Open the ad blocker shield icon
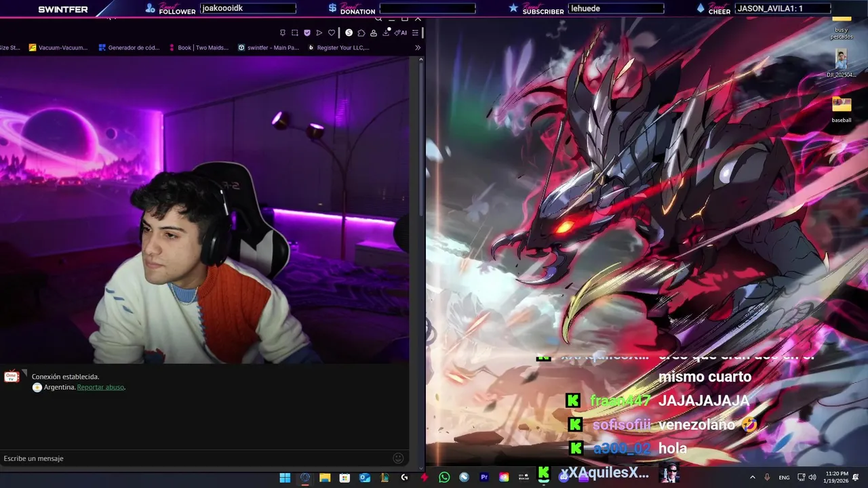The image size is (868, 488). [307, 33]
